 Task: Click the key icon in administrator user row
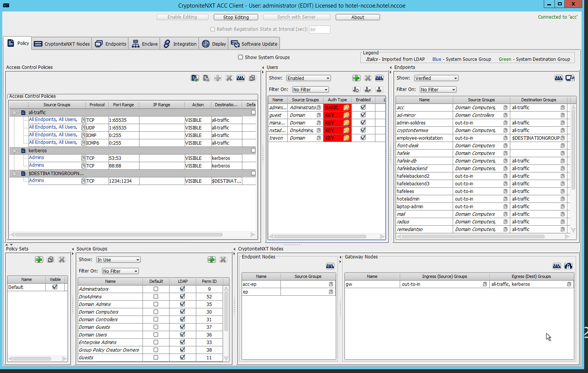(346, 108)
